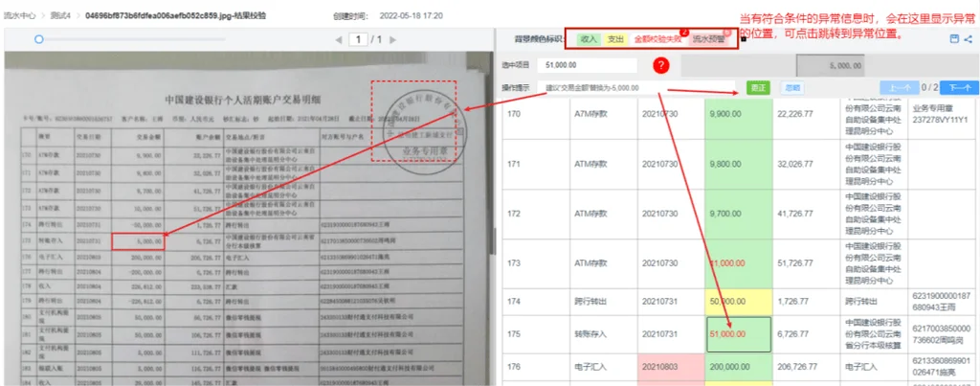The image size is (980, 386).
Task: Click the 操作提示 suggestion field
Action: (636, 88)
